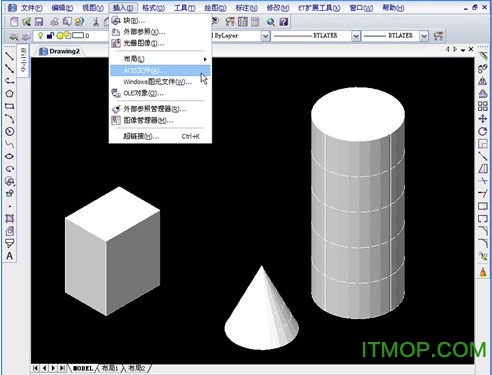Toggle the layer lock icon
The width and height of the screenshot is (492, 375).
[x=50, y=35]
